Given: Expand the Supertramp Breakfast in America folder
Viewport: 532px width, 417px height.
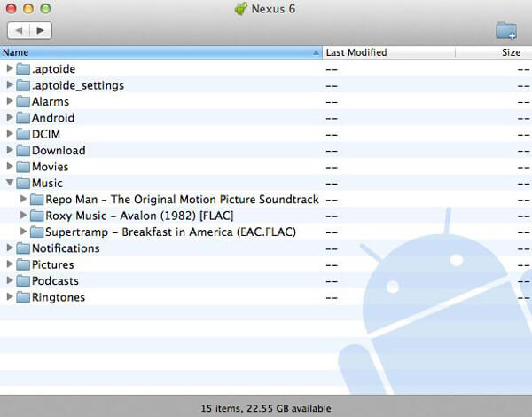Looking at the screenshot, I should pos(24,232).
